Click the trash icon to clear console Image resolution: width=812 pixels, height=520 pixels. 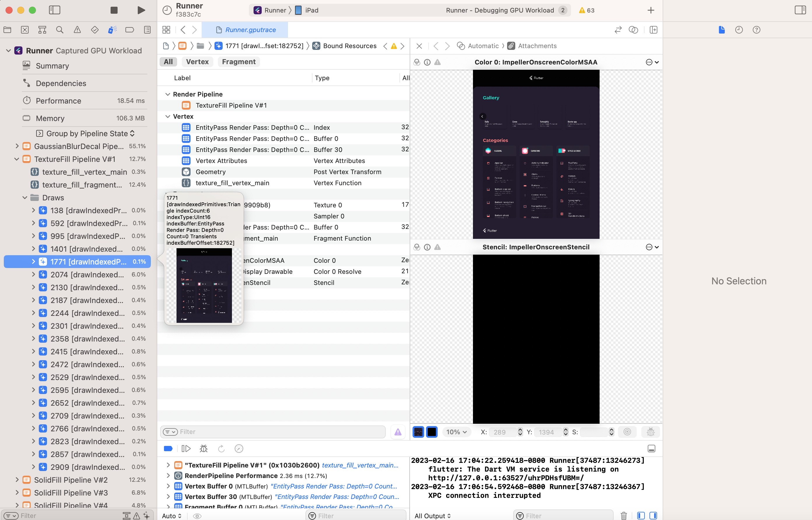624,516
